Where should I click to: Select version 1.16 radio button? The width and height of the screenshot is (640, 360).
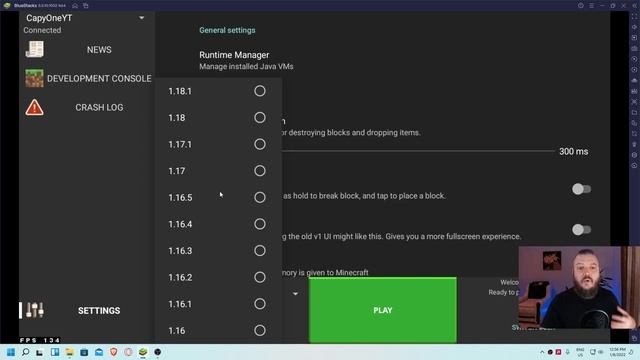[260, 330]
